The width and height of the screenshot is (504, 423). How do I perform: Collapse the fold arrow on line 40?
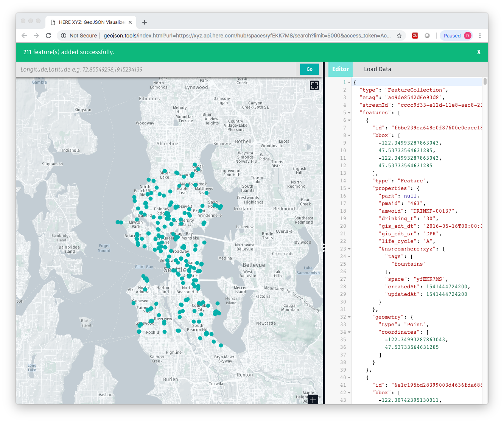point(349,378)
